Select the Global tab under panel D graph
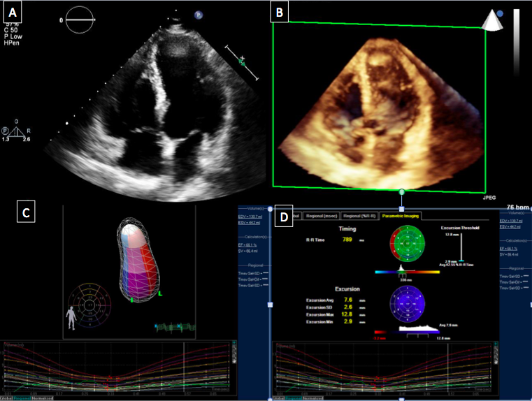 pos(279,398)
